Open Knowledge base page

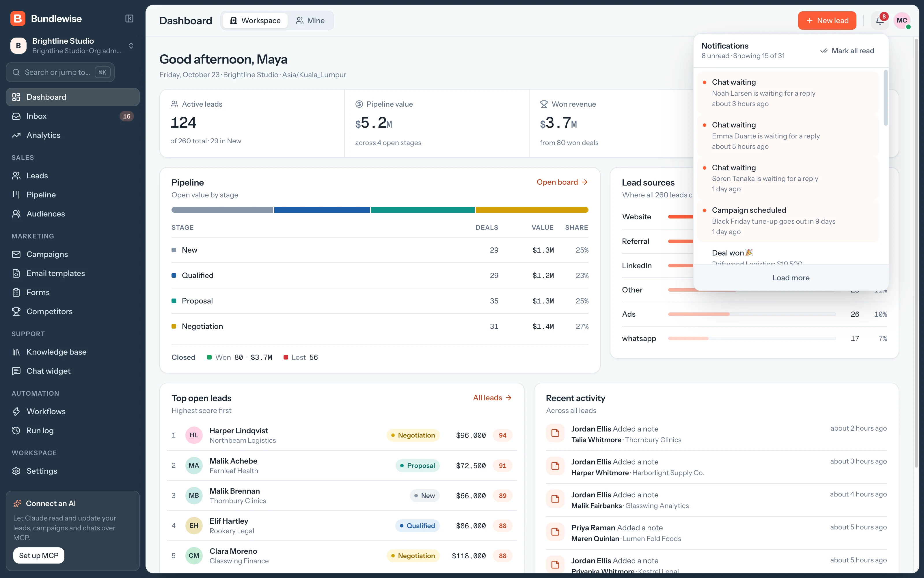click(x=72, y=352)
